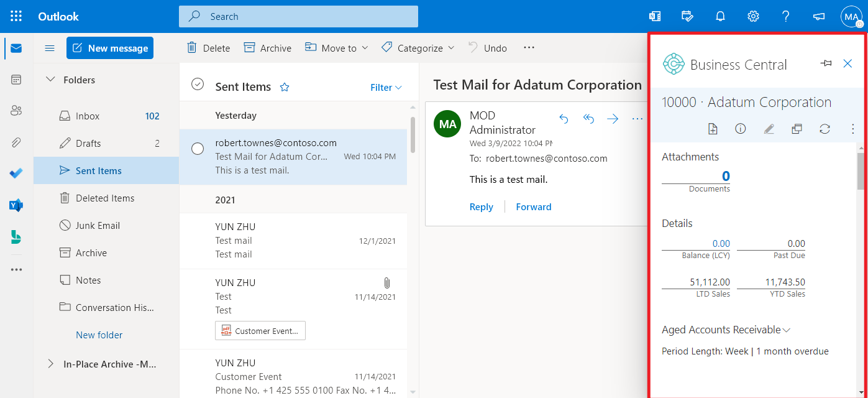Open the 0 Documents attachments link
Viewport: 868px width, 398px height.
[x=726, y=176]
